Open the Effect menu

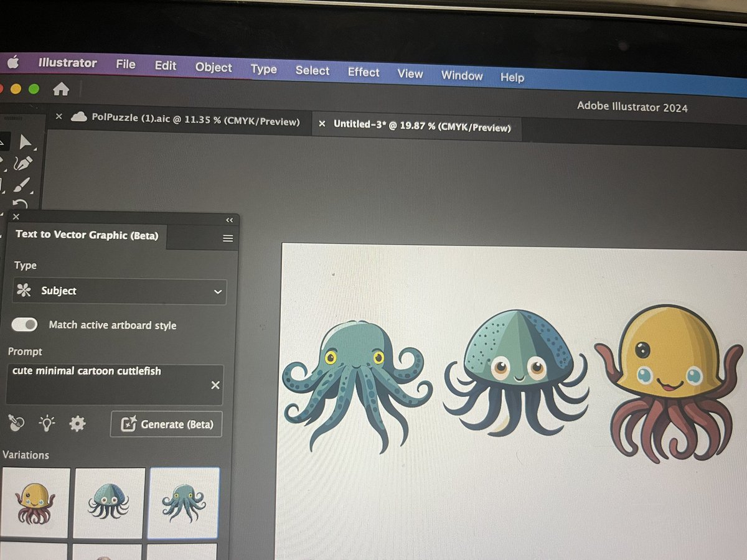364,72
